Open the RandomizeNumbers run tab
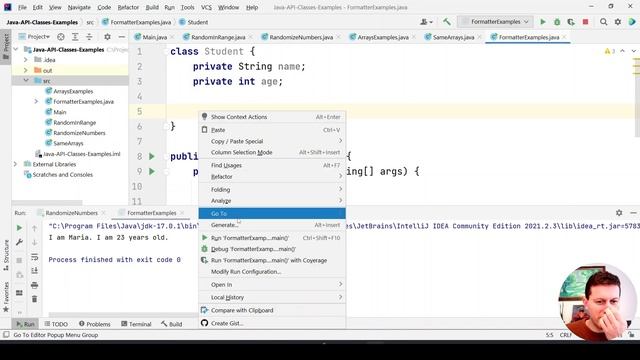Viewport: 640px width, 360px height. 71,213
